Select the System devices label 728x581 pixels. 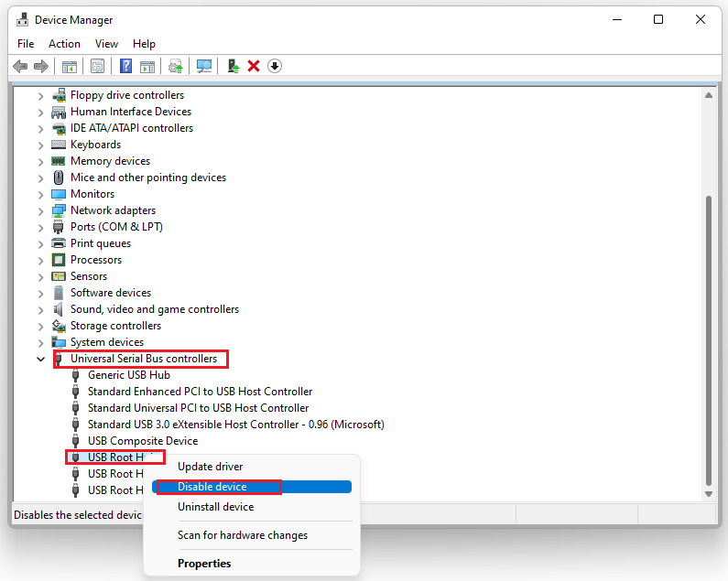tap(107, 342)
